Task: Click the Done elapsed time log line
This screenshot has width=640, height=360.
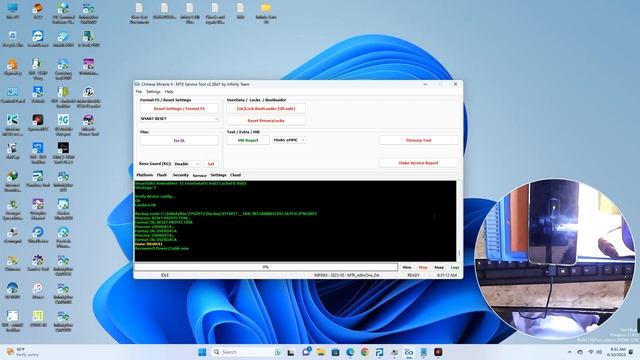Action: pyautogui.click(x=149, y=244)
